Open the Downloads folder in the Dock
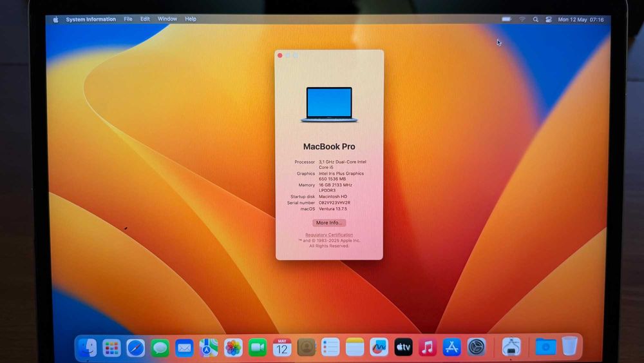This screenshot has width=644, height=363. 545,348
